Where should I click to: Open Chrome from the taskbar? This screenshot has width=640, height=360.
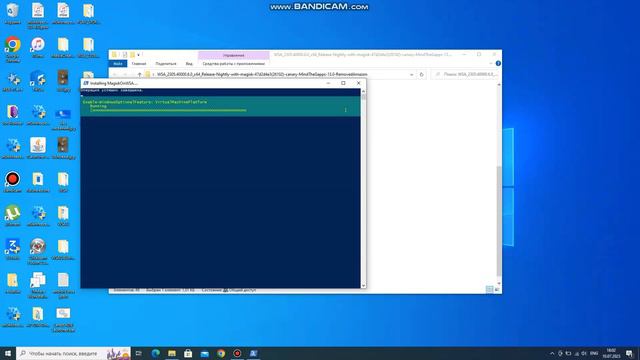[x=221, y=353]
